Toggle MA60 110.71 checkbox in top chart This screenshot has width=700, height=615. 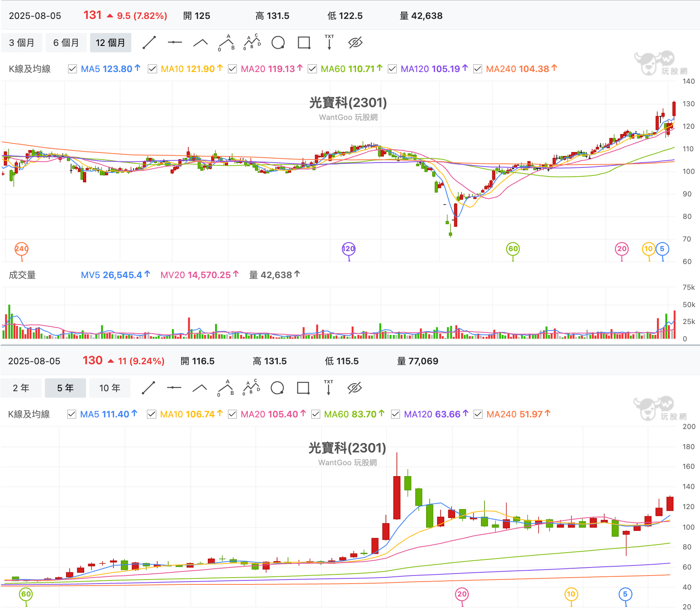[x=312, y=69]
